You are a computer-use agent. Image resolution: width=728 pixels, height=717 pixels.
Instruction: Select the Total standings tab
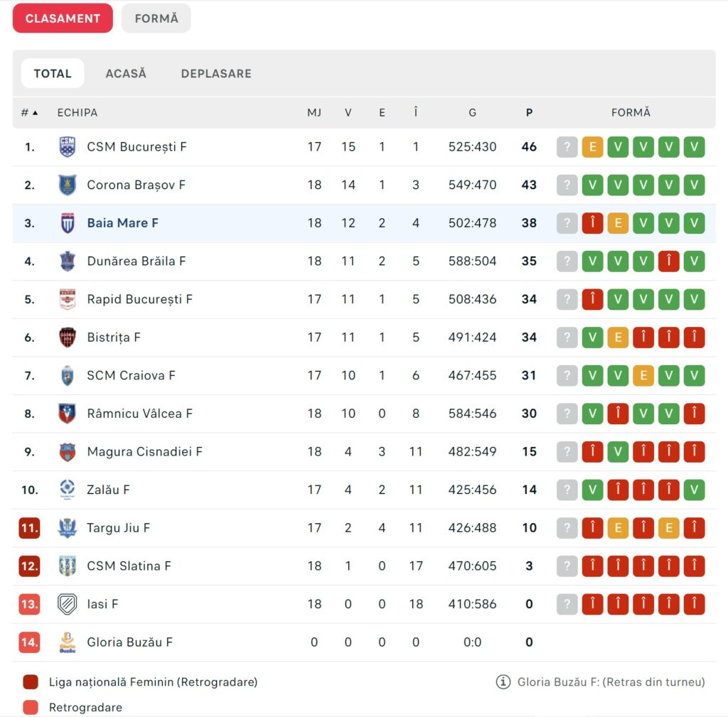(x=53, y=73)
